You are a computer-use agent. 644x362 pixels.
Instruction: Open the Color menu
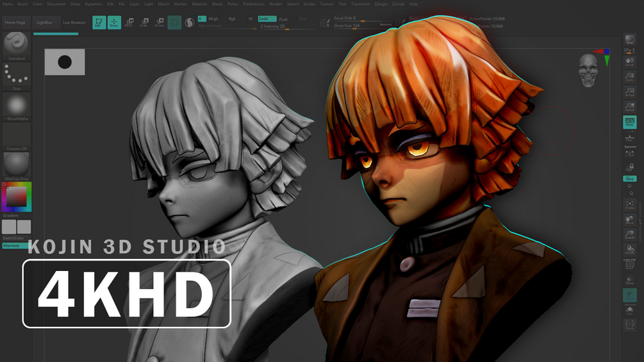click(37, 4)
